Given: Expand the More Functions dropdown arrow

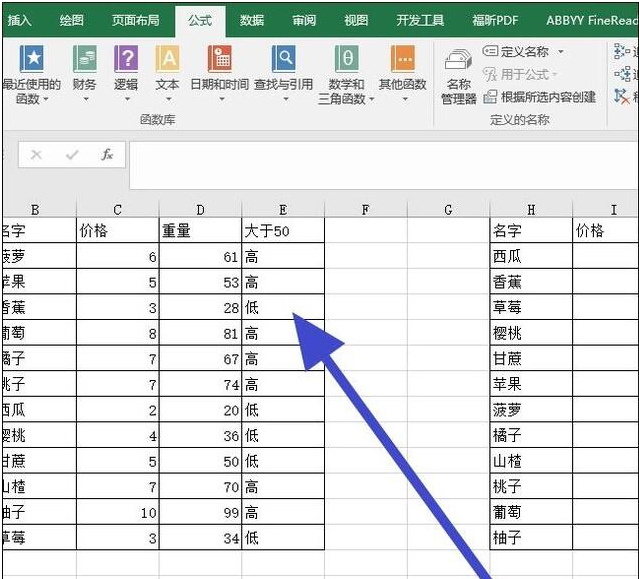Looking at the screenshot, I should [x=405, y=99].
